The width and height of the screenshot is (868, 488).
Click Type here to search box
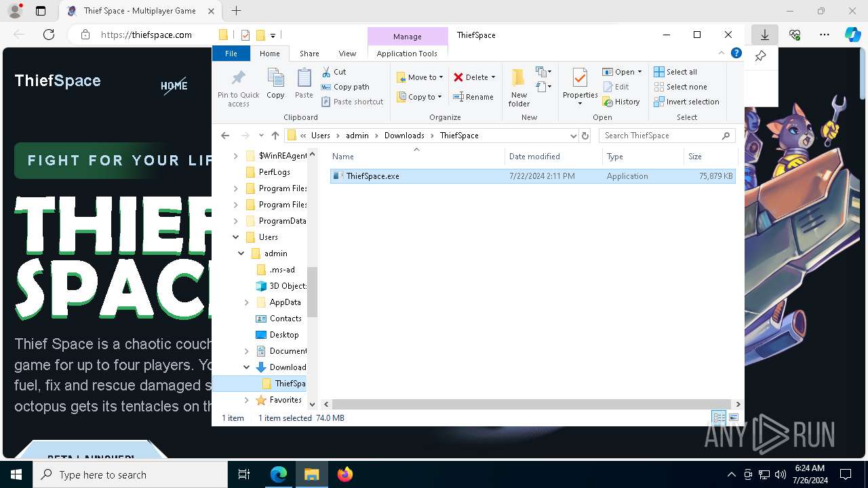(x=130, y=474)
